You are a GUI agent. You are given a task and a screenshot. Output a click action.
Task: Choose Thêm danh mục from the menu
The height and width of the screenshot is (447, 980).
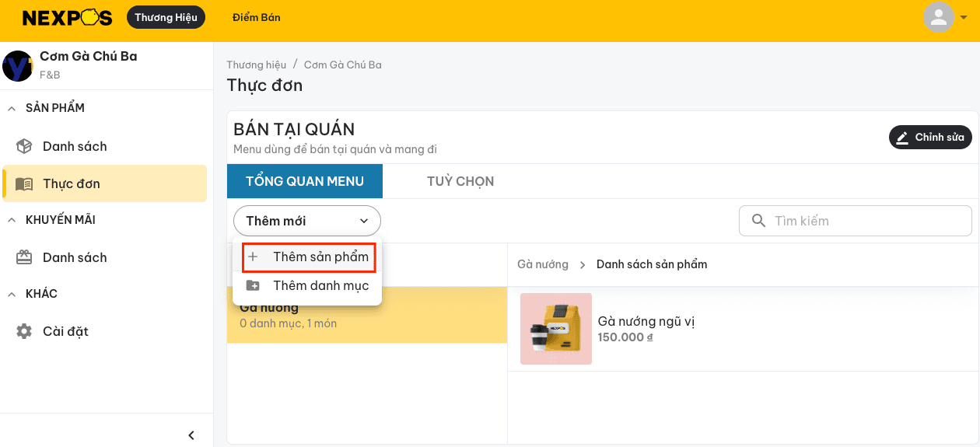coord(309,286)
